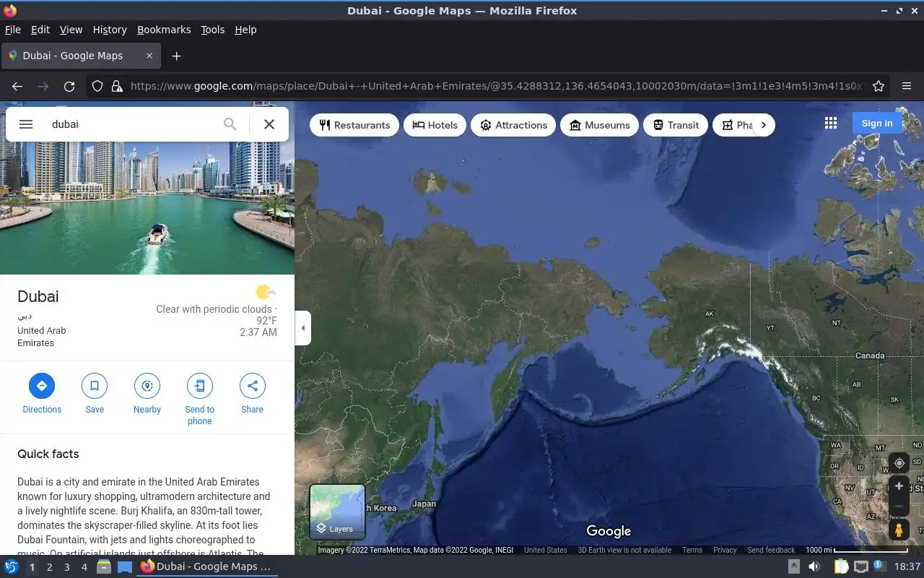
Task: Zoom out the map with minus
Action: [x=899, y=506]
